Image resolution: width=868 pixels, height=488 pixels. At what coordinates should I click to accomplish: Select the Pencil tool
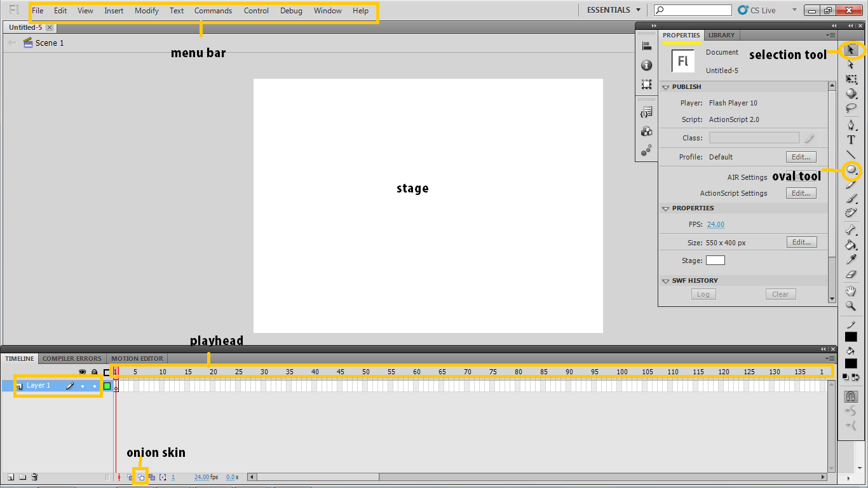pos(851,185)
